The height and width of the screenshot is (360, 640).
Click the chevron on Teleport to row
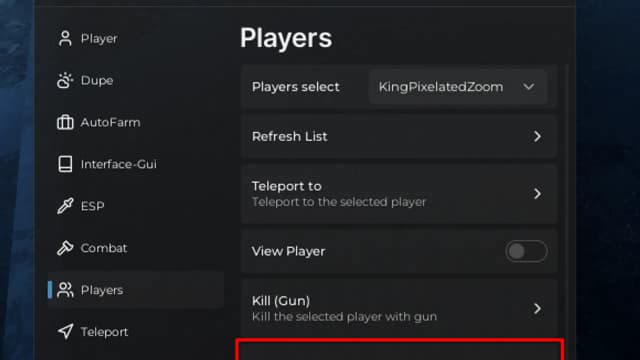click(x=538, y=193)
